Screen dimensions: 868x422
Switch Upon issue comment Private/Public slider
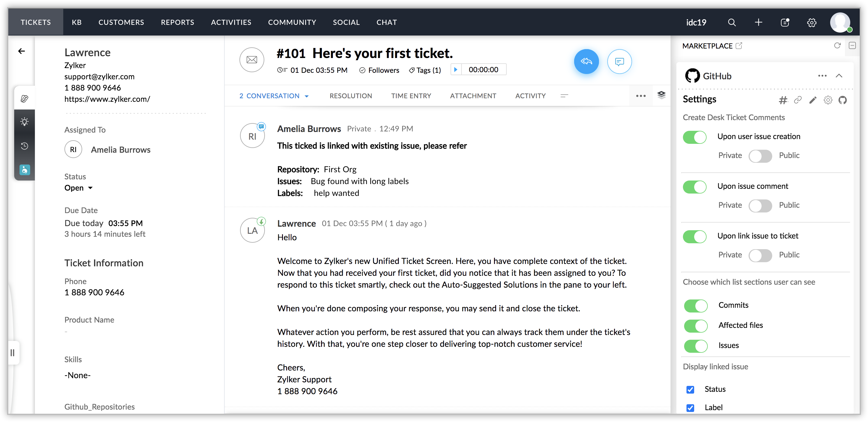click(760, 205)
